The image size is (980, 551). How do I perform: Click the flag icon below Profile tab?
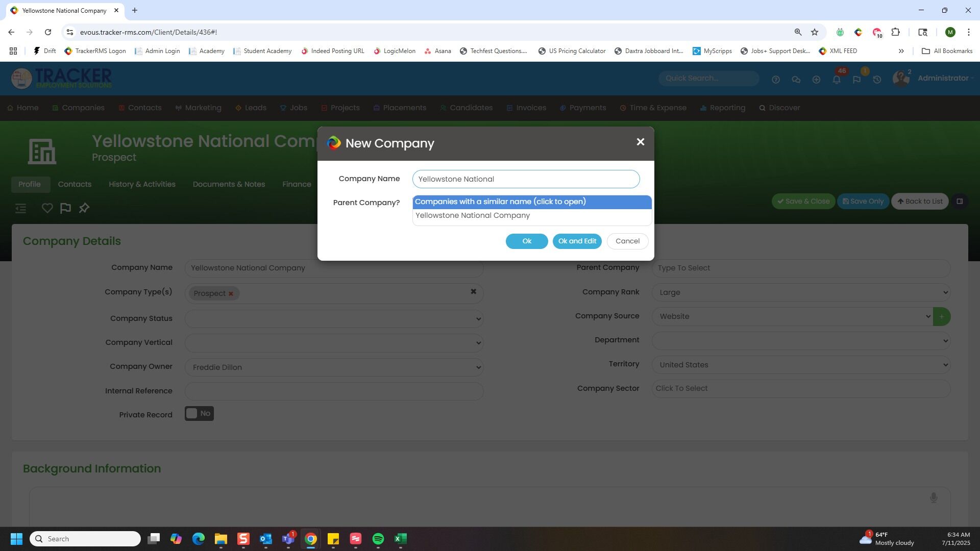click(65, 208)
